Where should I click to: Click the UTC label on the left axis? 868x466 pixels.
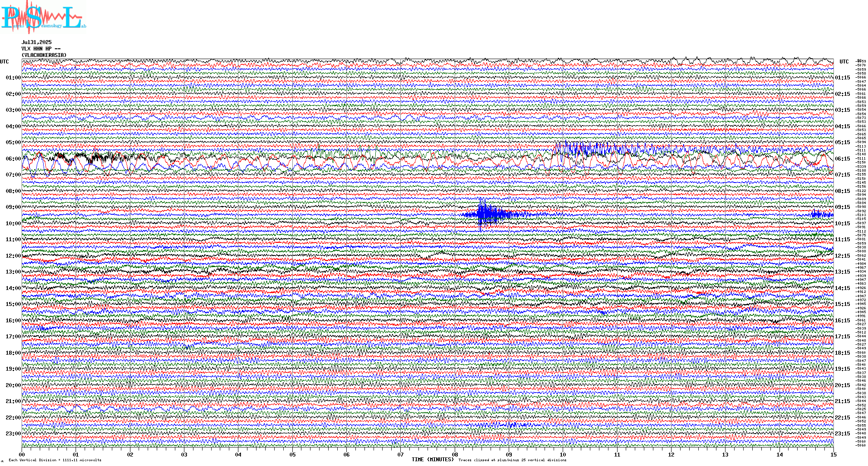coord(4,62)
